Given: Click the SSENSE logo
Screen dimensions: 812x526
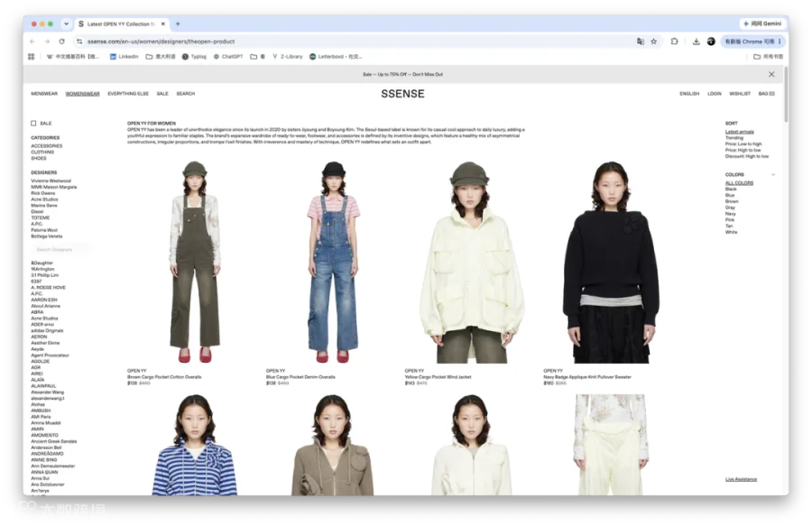Looking at the screenshot, I should [403, 94].
